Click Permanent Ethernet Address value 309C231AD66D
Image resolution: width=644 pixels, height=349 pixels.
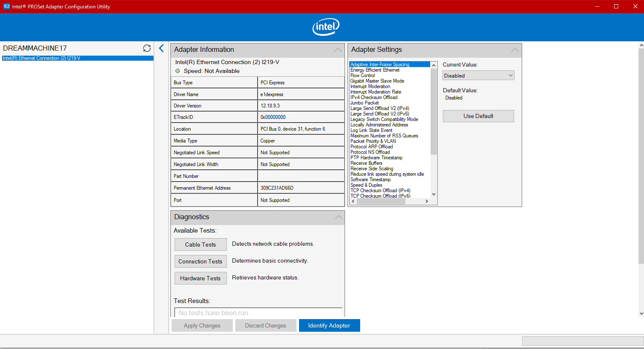pyautogui.click(x=277, y=188)
